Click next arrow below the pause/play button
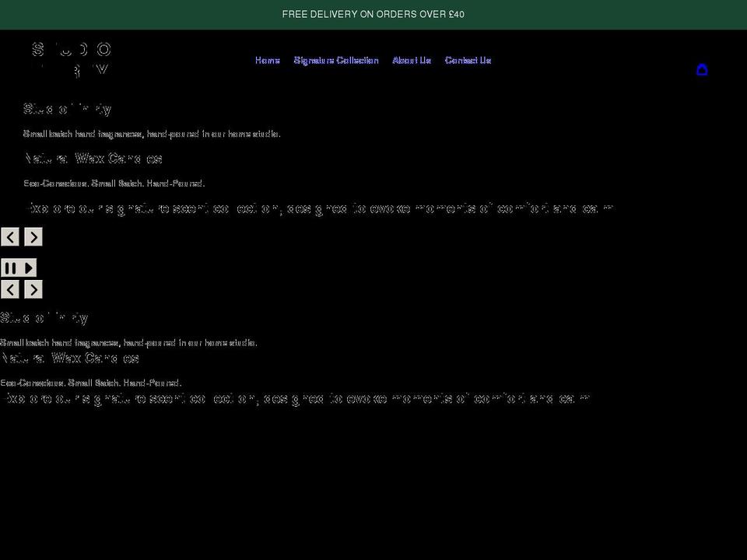 click(33, 289)
